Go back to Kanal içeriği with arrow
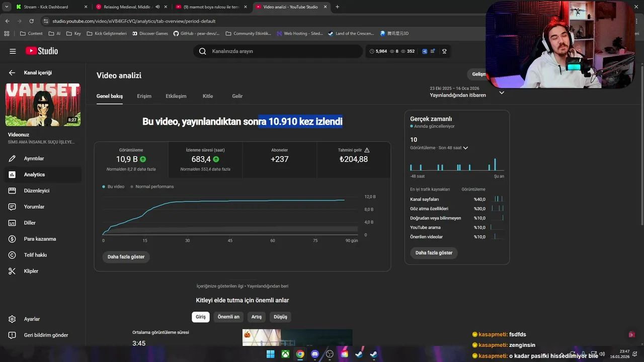 pos(12,73)
